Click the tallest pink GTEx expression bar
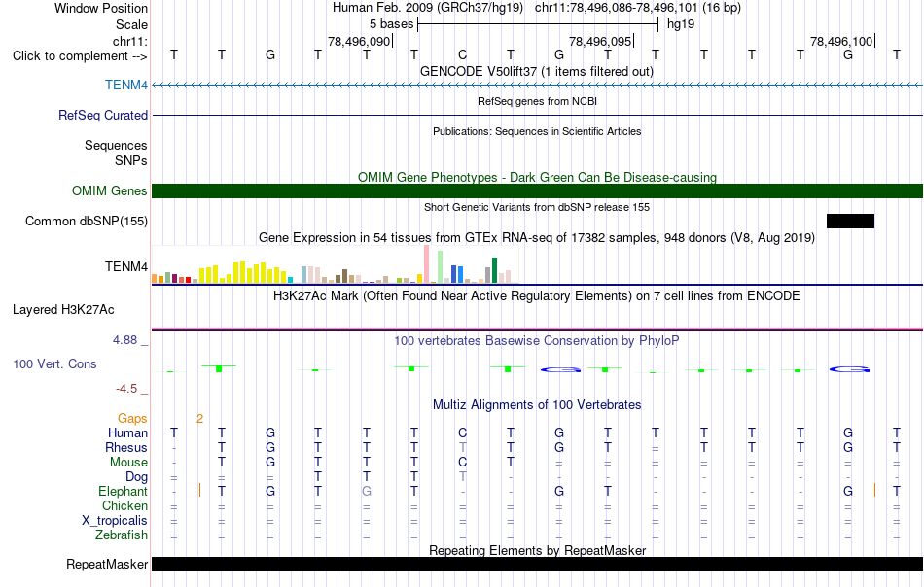 click(426, 264)
